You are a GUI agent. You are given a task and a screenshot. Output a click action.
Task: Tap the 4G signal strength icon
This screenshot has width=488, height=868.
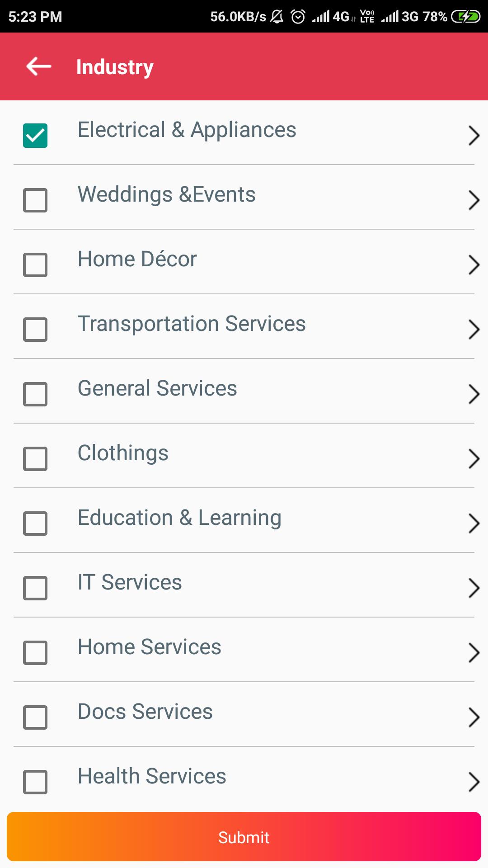tap(330, 17)
